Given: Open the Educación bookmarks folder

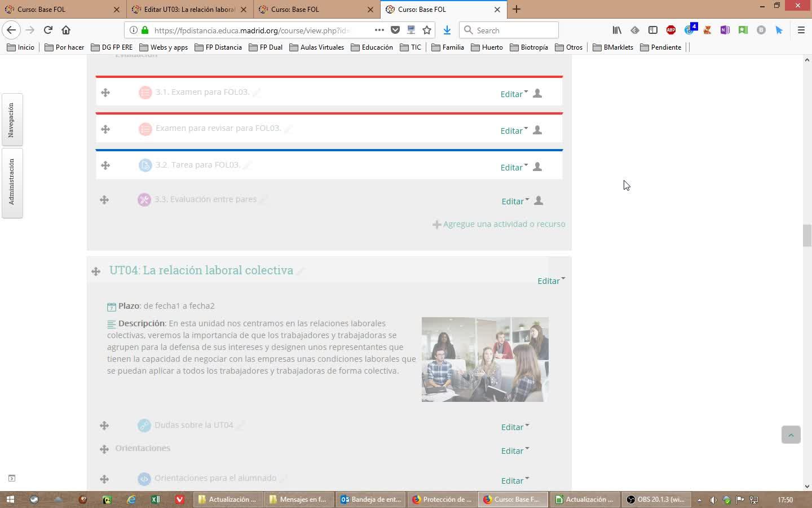Looking at the screenshot, I should point(372,47).
